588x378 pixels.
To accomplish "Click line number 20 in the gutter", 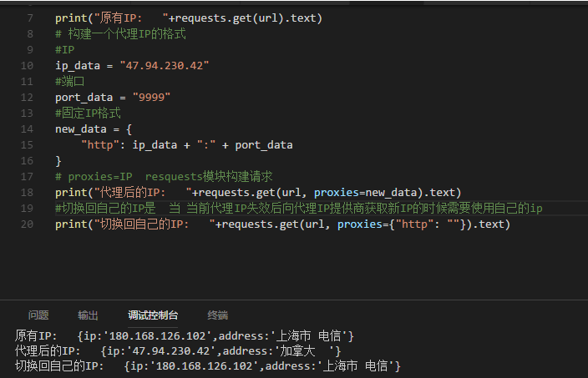I will pos(28,224).
